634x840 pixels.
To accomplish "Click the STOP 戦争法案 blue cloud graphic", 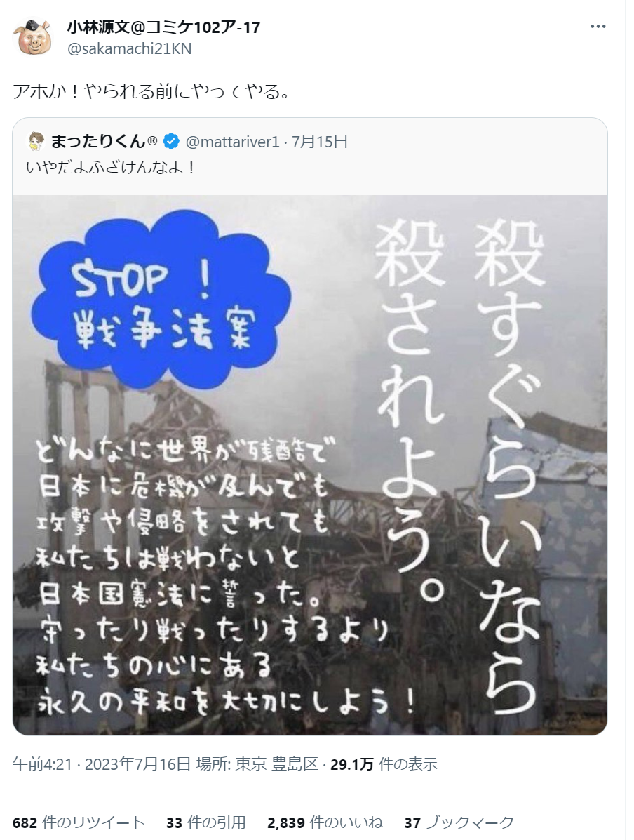I will point(161,307).
